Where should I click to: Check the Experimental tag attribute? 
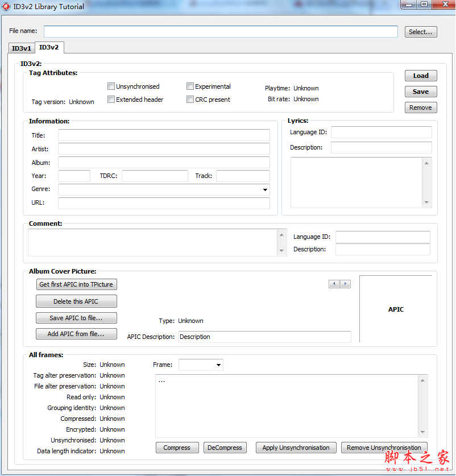point(190,86)
